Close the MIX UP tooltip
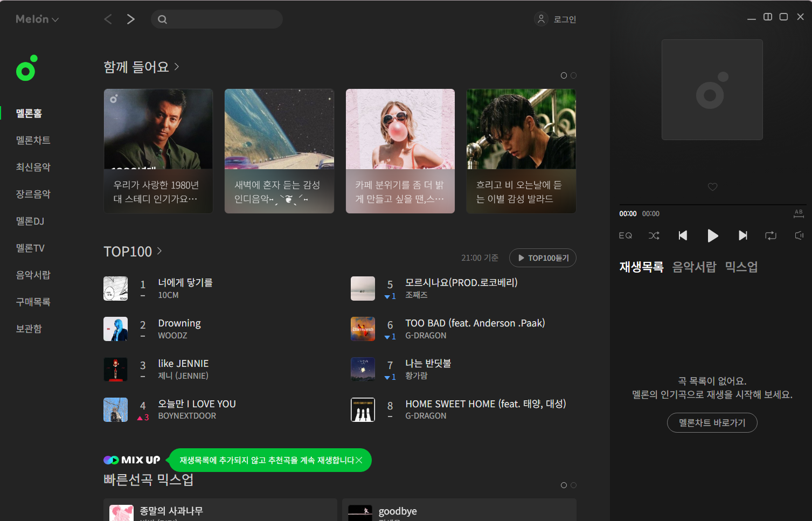The image size is (812, 521). click(x=359, y=460)
